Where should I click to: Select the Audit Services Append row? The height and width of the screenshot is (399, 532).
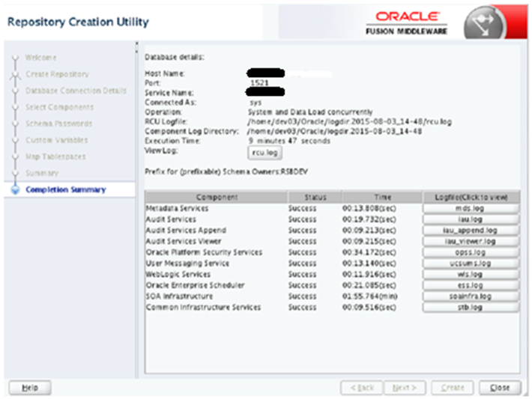pyautogui.click(x=333, y=230)
